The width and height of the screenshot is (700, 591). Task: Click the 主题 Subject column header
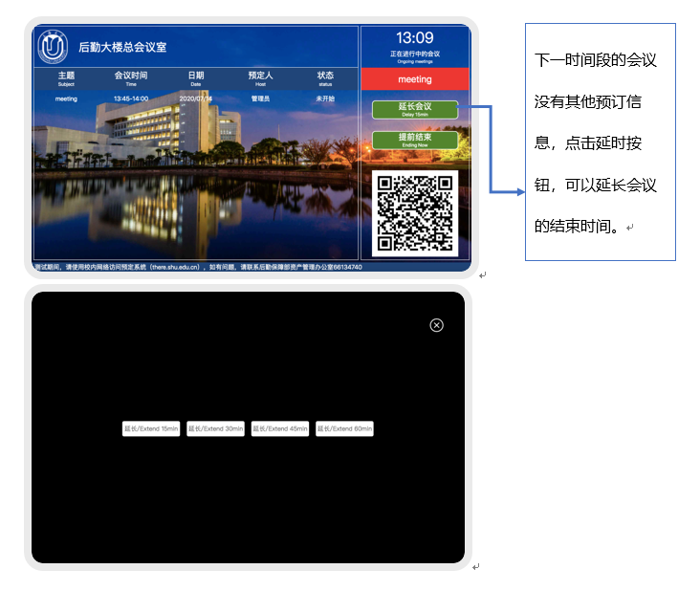(66, 78)
